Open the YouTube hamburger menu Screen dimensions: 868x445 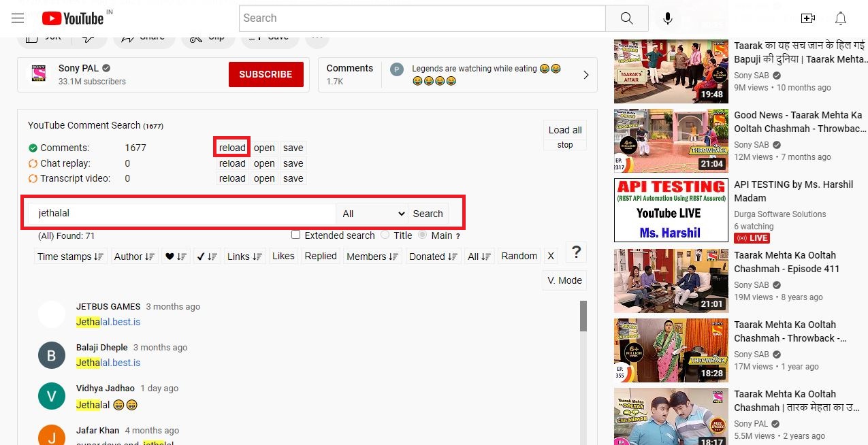pos(18,18)
